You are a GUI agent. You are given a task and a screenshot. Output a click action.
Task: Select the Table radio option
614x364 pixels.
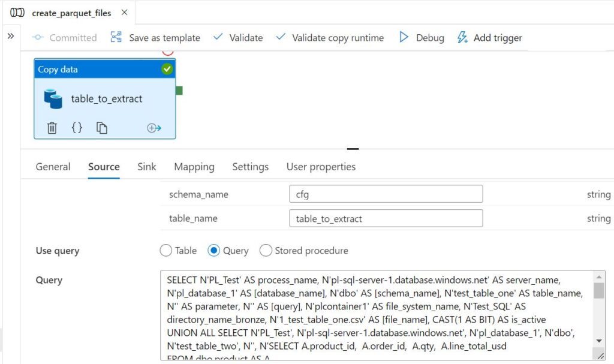click(166, 251)
